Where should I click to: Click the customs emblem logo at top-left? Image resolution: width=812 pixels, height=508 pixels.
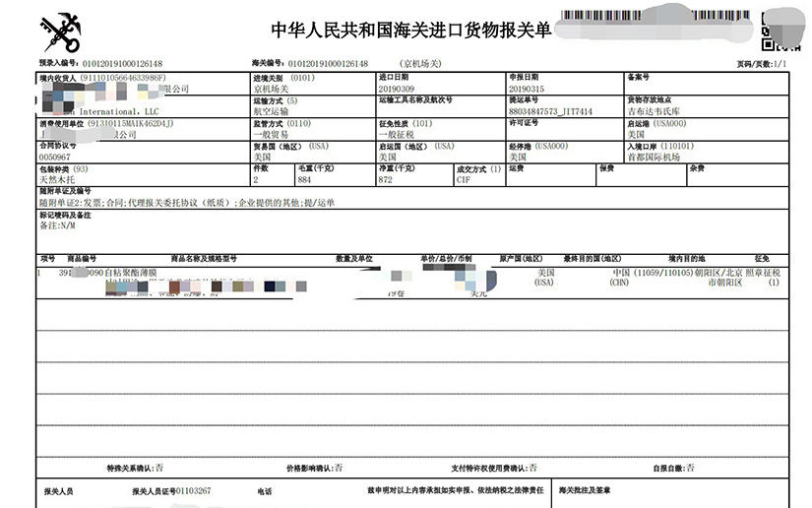click(59, 32)
